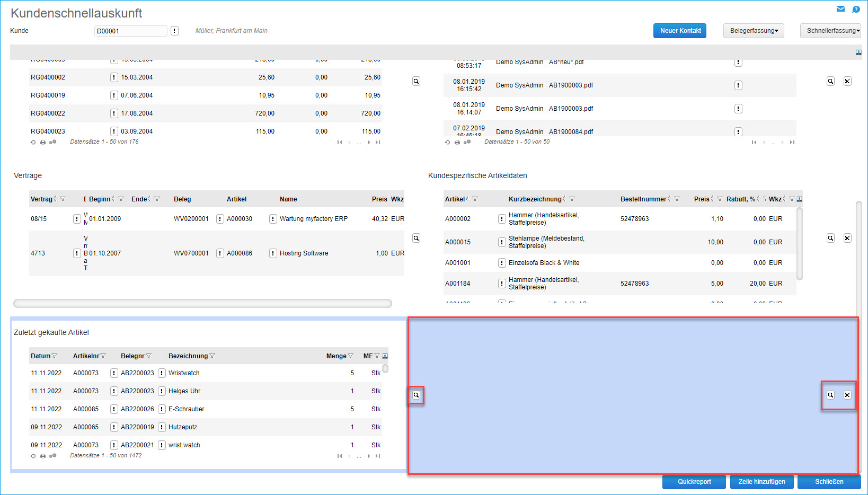Open filter for Kurzbezeichnung column
Viewport: 868px width, 495px height.
point(572,199)
